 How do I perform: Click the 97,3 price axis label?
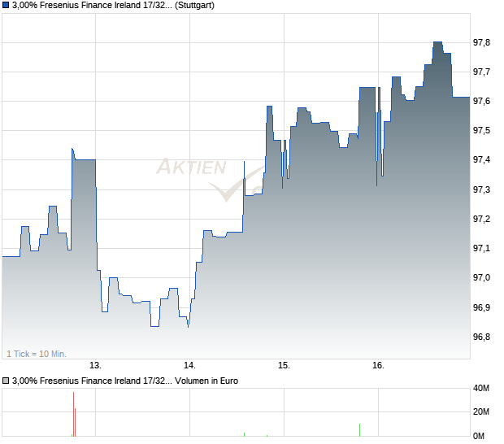tap(481, 189)
